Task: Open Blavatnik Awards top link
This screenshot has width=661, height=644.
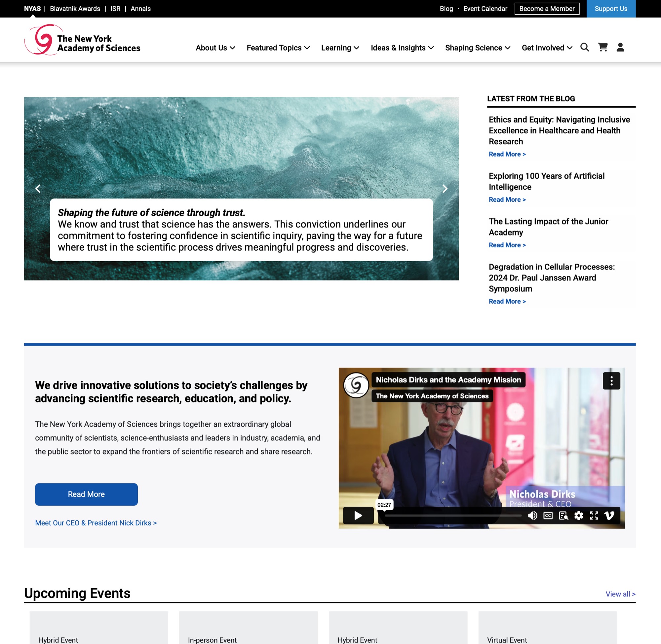Action: click(75, 9)
